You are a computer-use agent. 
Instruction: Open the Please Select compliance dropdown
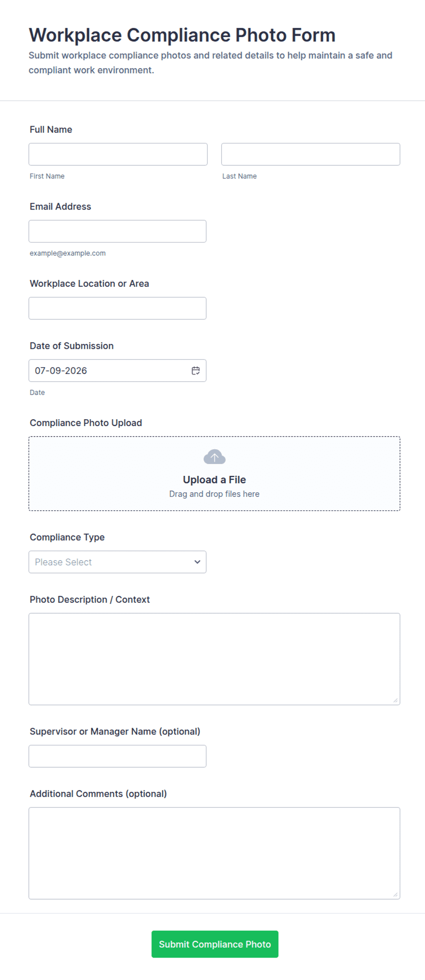click(117, 562)
